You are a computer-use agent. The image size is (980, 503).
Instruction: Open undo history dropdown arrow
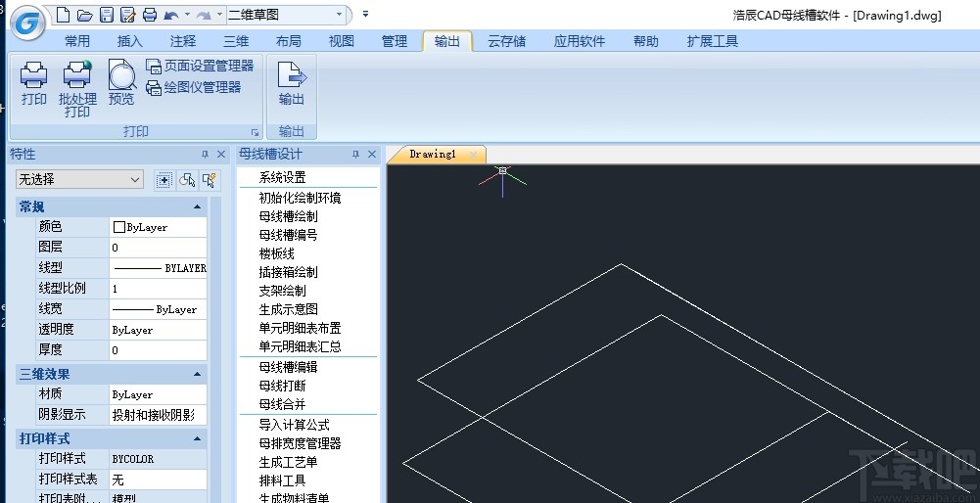click(187, 14)
